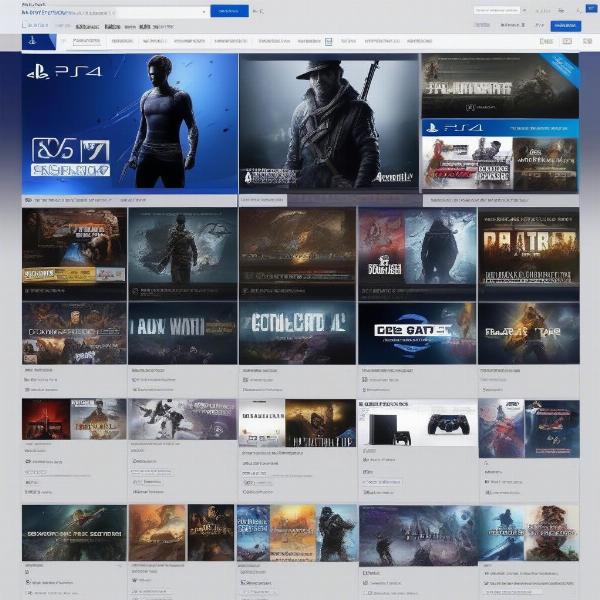The height and width of the screenshot is (600, 600).
Task: Open the PlayStation logo home block
Action: click(39, 42)
